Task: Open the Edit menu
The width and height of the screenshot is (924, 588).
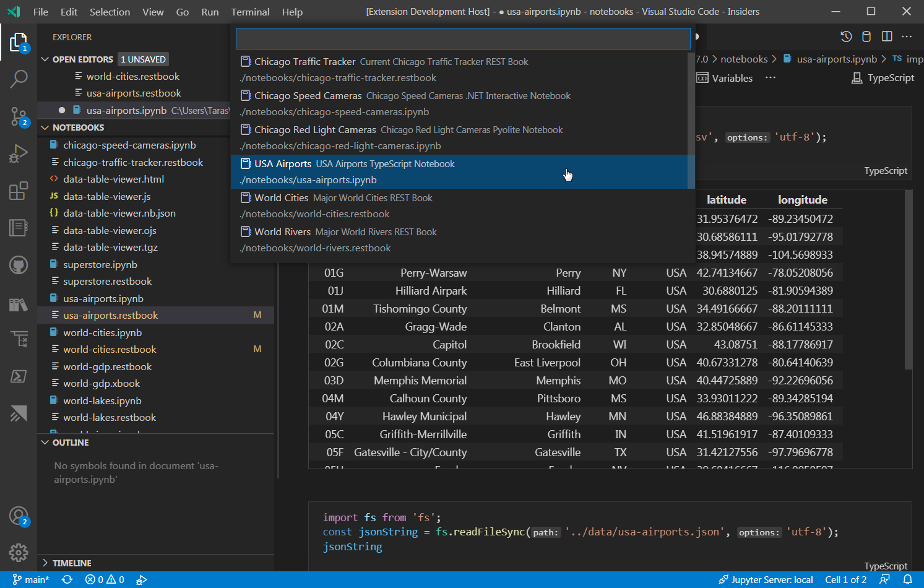Action: click(69, 12)
